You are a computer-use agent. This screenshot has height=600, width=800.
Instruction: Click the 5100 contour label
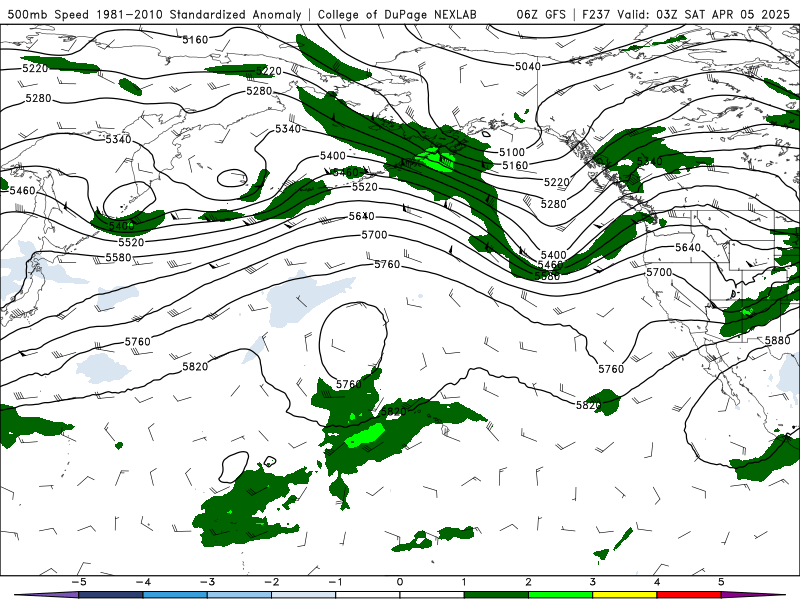[x=512, y=152]
